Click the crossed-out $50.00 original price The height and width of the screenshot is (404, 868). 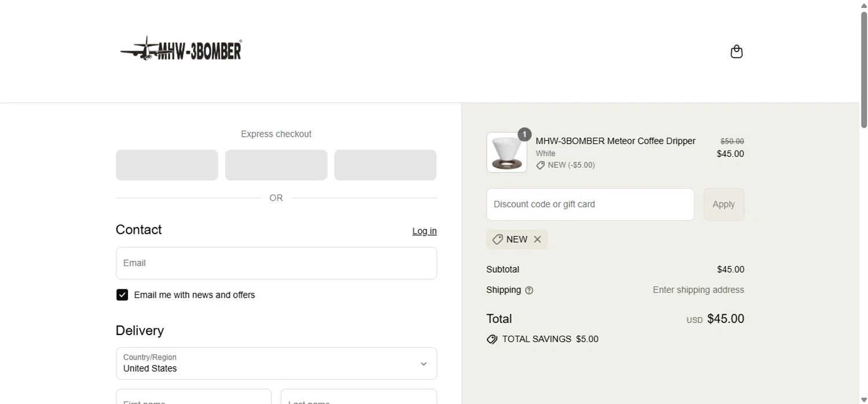732,141
